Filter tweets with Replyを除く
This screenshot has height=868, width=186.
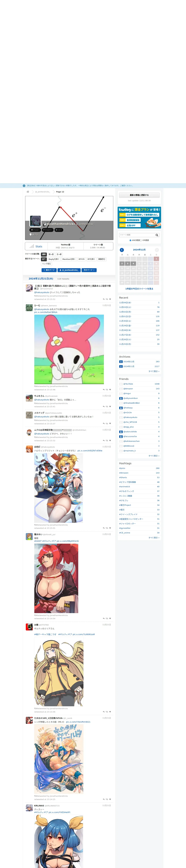(54, 259)
